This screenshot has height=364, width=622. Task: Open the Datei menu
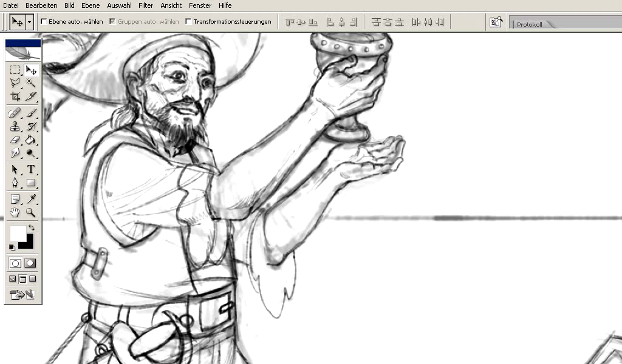[x=11, y=5]
